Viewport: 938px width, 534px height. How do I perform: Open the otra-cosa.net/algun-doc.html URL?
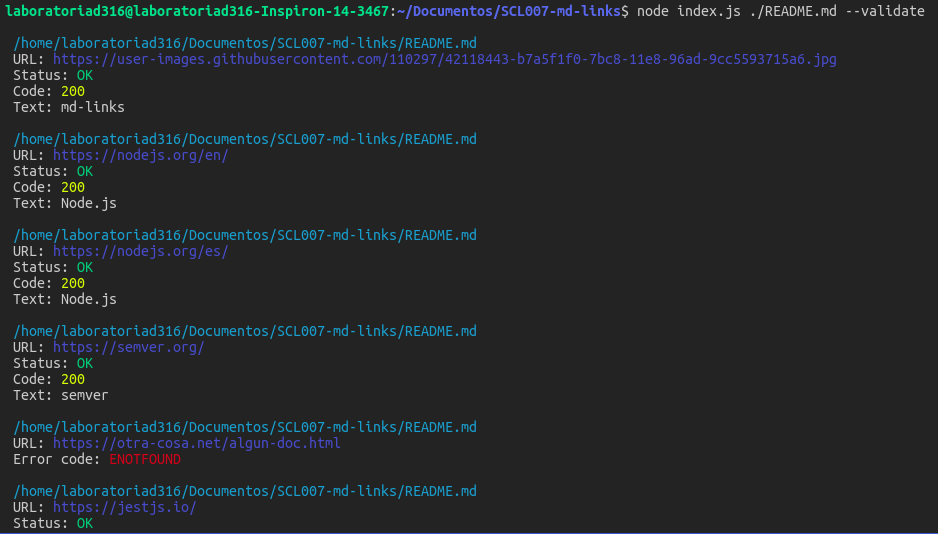197,443
